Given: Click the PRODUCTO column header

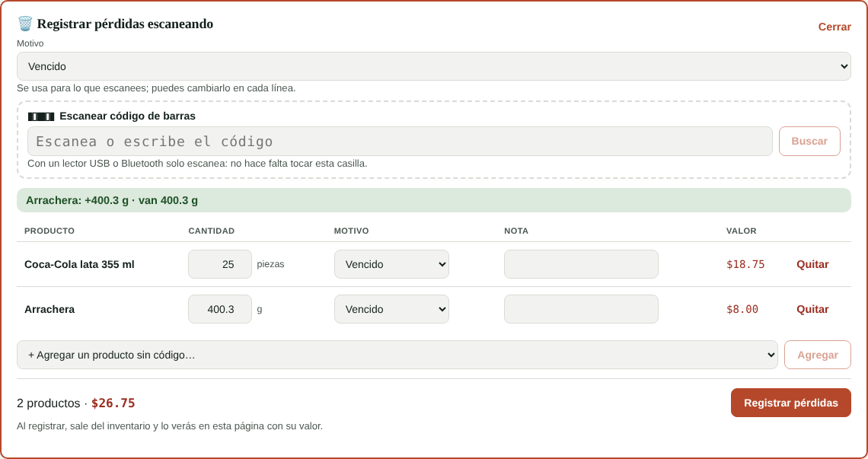Looking at the screenshot, I should 49,231.
